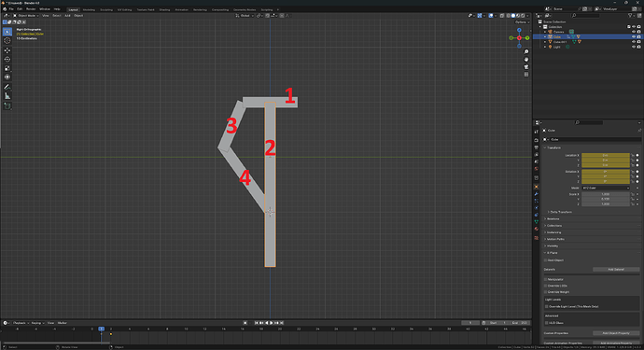The width and height of the screenshot is (644, 350).
Task: Toggle snapping magnet in header
Action: click(267, 16)
